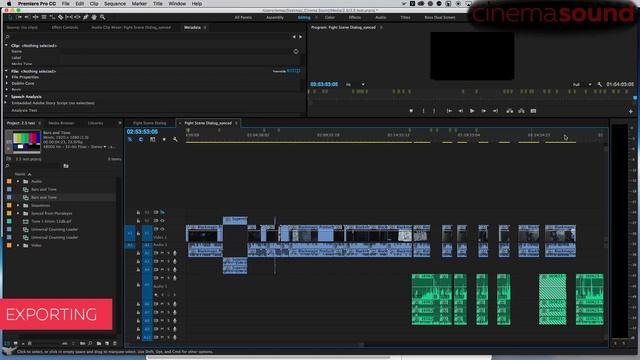This screenshot has height=360, width=640.
Task: Toggle visibility eye for track V3
Action: 162,212
